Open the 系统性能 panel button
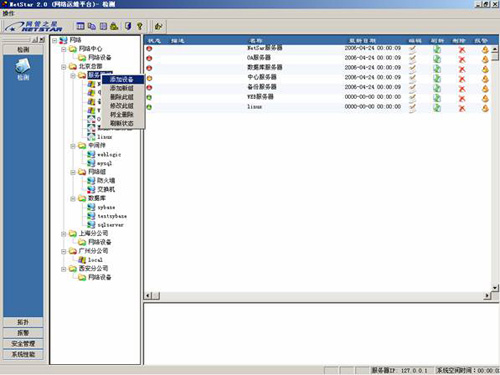This screenshot has height=375, width=500. pyautogui.click(x=23, y=354)
